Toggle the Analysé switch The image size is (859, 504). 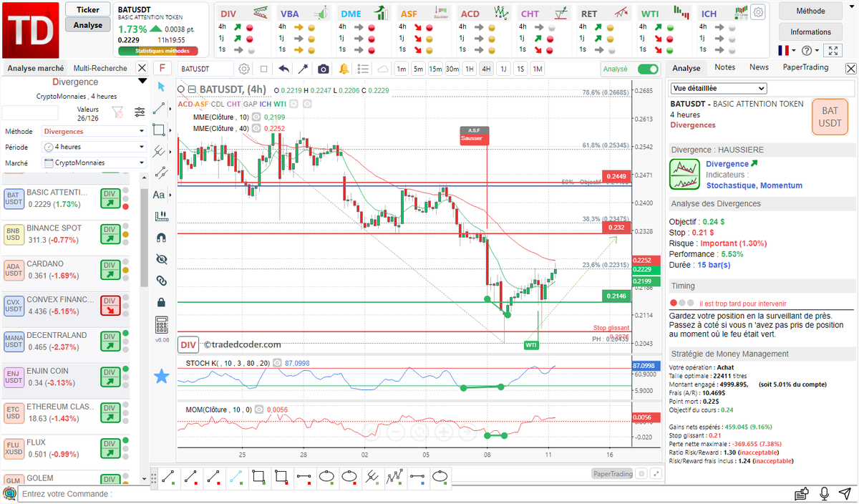[648, 69]
